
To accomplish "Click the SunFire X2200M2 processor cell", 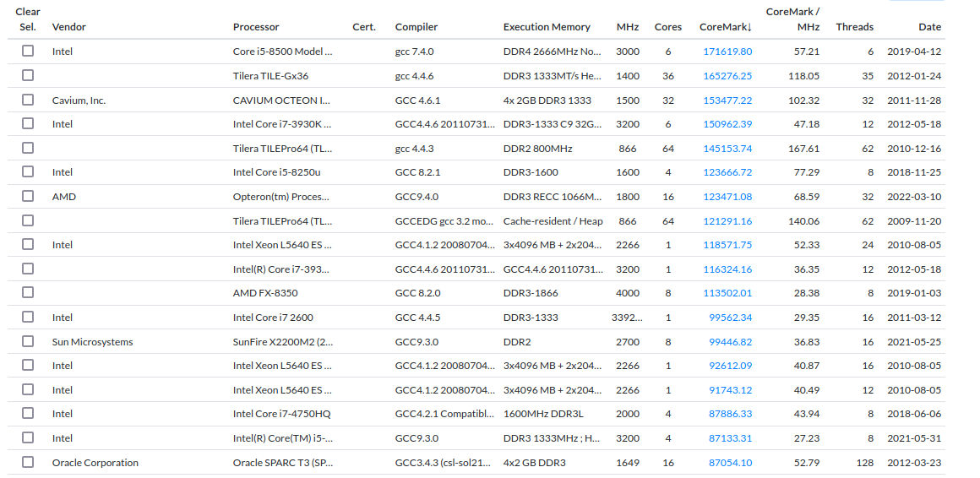I will pyautogui.click(x=282, y=341).
